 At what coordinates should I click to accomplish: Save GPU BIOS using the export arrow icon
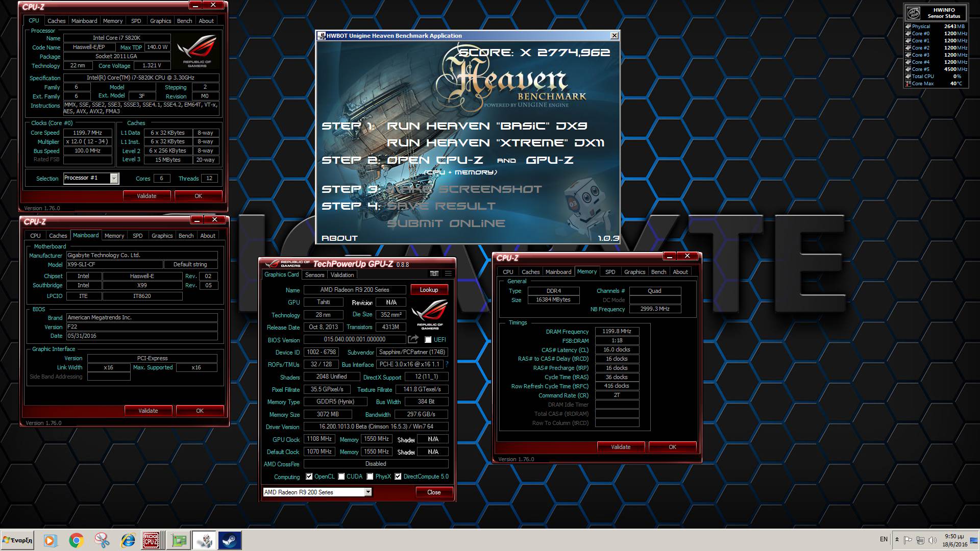[x=413, y=339]
